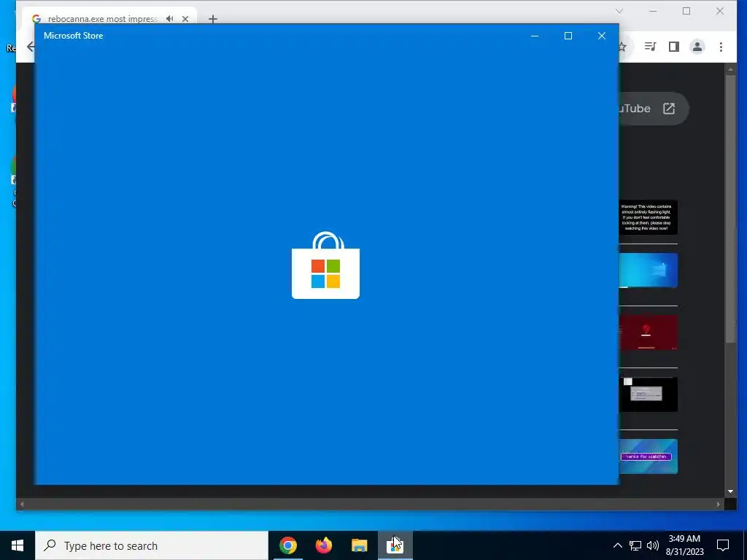The width and height of the screenshot is (747, 560).
Task: Select the black dialog box thumbnail
Action: point(648,394)
